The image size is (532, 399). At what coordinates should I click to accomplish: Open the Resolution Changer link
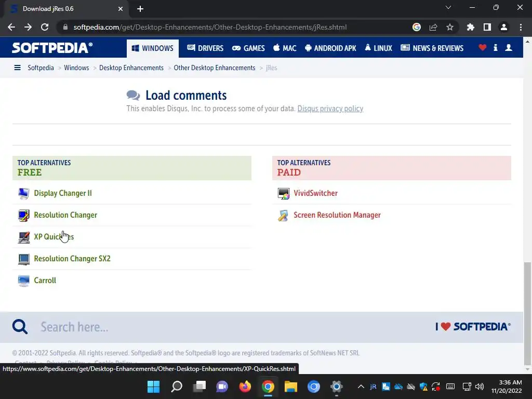pyautogui.click(x=65, y=215)
